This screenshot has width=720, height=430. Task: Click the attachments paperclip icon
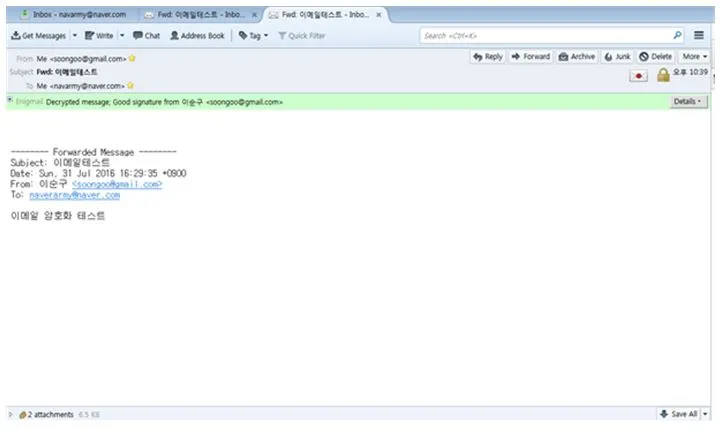pos(22,415)
